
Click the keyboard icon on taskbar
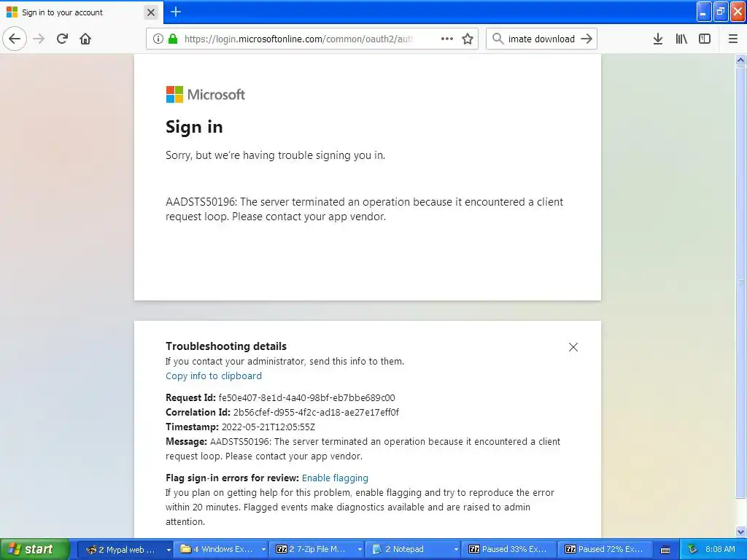[x=665, y=550]
